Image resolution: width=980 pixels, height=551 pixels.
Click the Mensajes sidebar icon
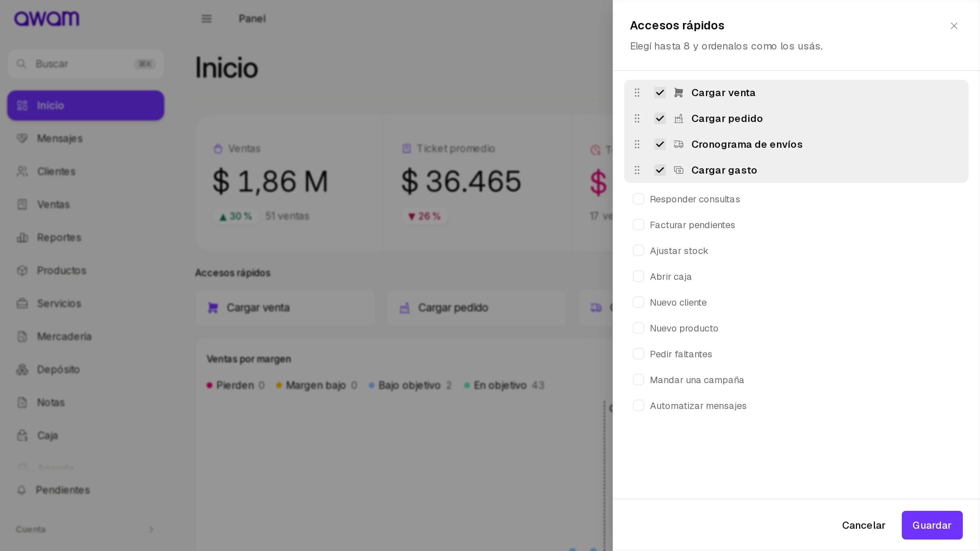[22, 138]
